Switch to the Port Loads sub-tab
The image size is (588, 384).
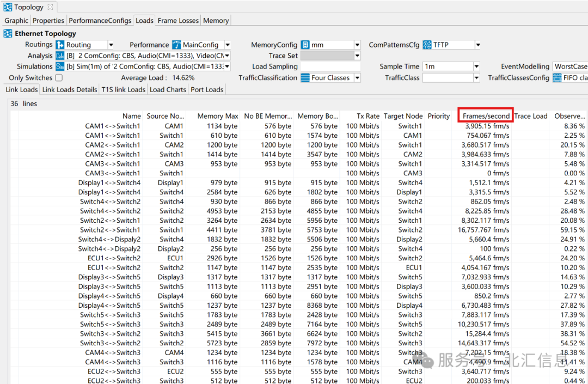pos(207,89)
